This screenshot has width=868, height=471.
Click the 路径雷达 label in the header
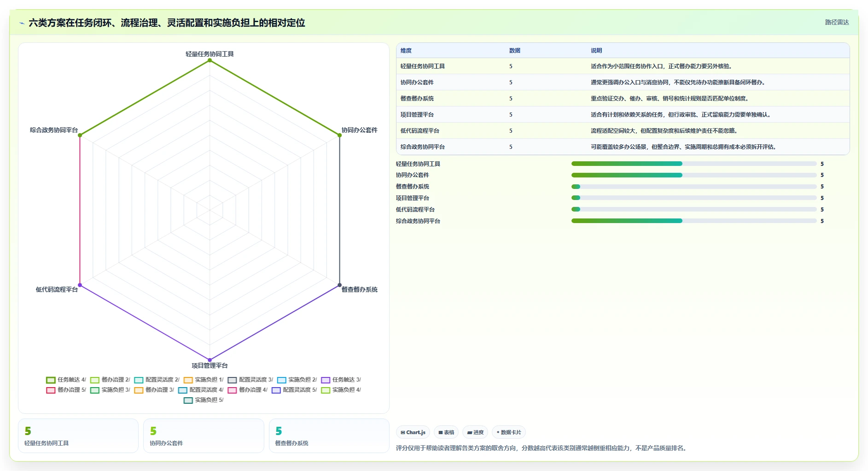[837, 22]
